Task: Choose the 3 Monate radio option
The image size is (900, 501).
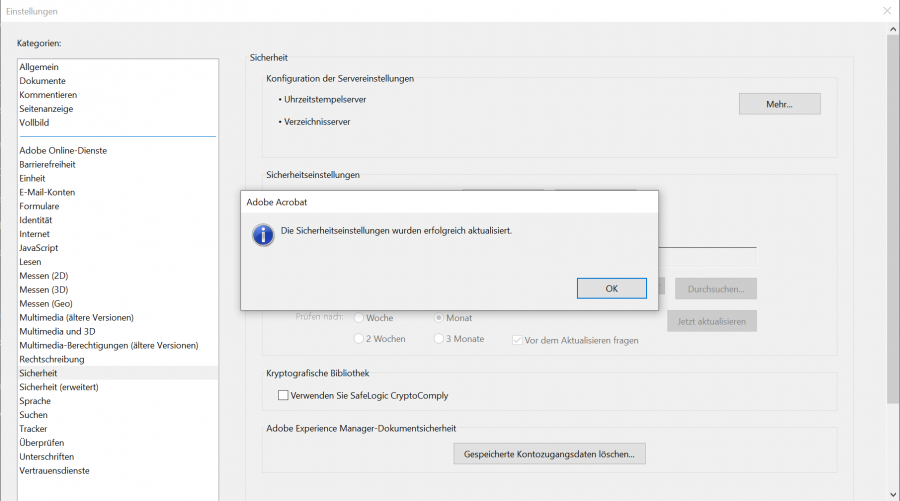Action: [439, 339]
